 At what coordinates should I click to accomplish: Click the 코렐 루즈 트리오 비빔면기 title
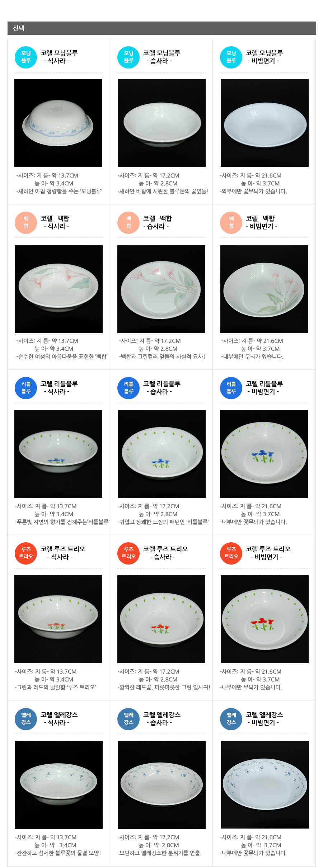[x=268, y=553]
